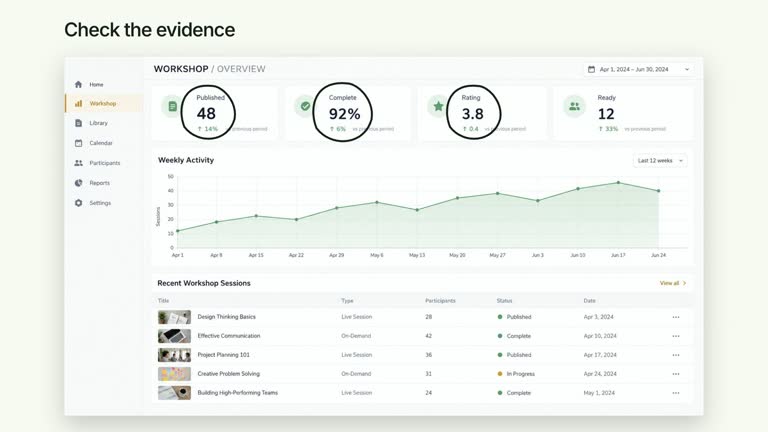Open the Design Thinking Basics session title
This screenshot has height=432, width=768.
tap(226, 317)
